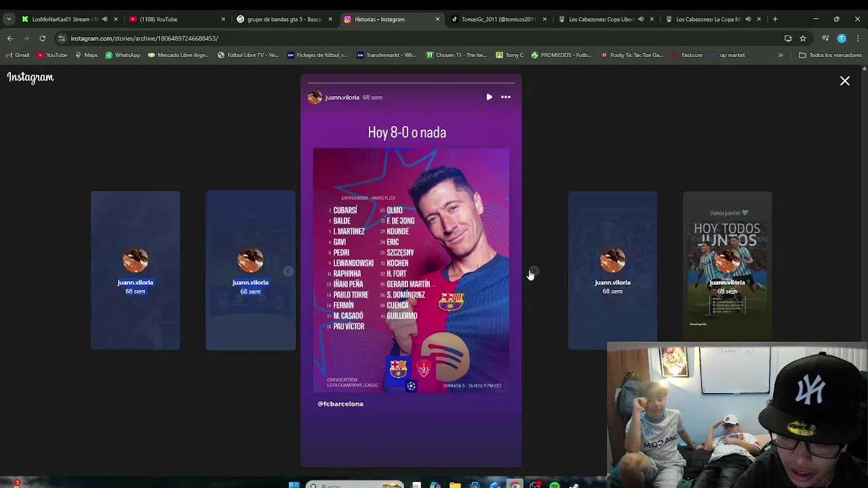Mute the LosMoNarKas01 Stream tab audio
The width and height of the screenshot is (868, 488).
coord(104,19)
